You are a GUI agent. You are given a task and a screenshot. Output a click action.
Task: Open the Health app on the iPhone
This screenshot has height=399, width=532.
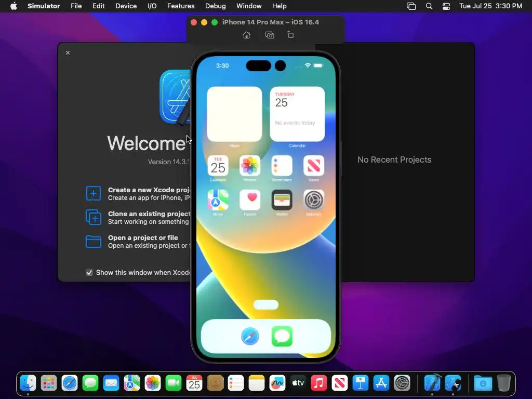(x=250, y=200)
